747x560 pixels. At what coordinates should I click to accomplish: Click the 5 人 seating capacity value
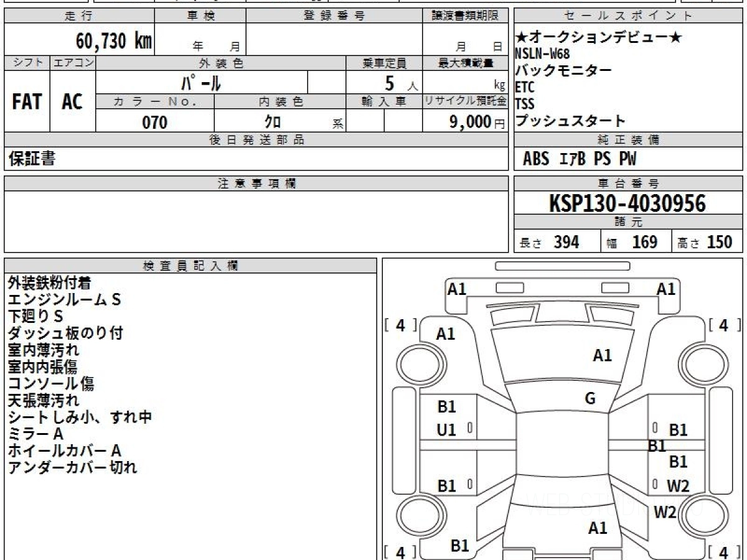[402, 83]
